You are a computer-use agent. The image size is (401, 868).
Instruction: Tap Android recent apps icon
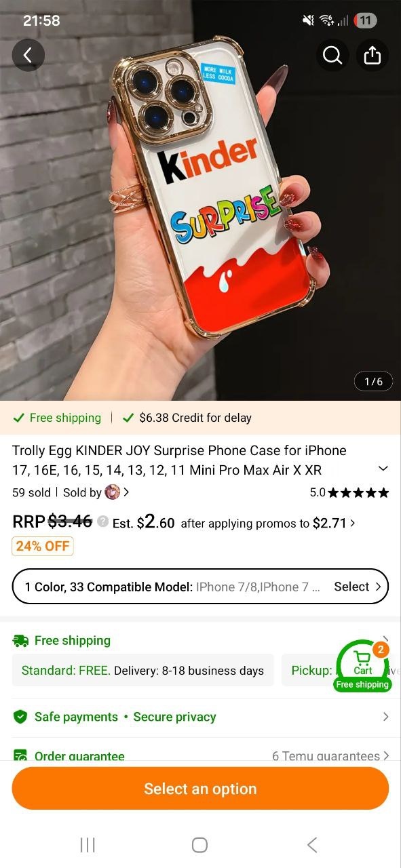click(88, 844)
